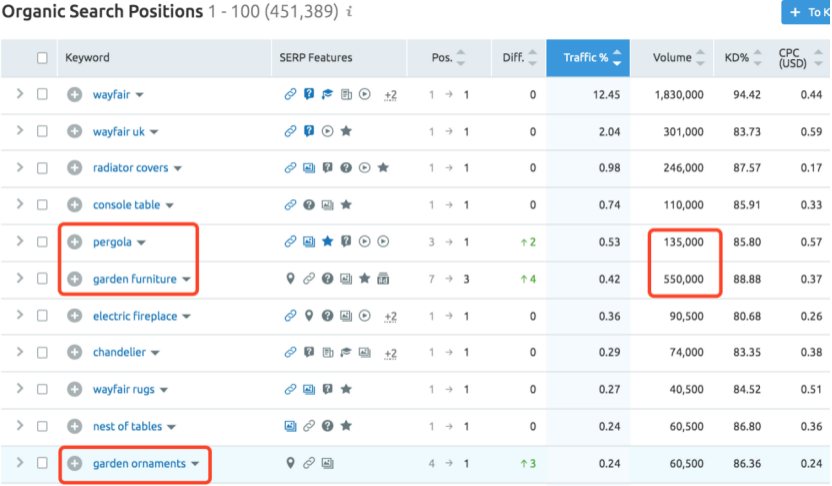The width and height of the screenshot is (832, 486).
Task: Expand the chandelier row chevron
Action: pyautogui.click(x=20, y=352)
